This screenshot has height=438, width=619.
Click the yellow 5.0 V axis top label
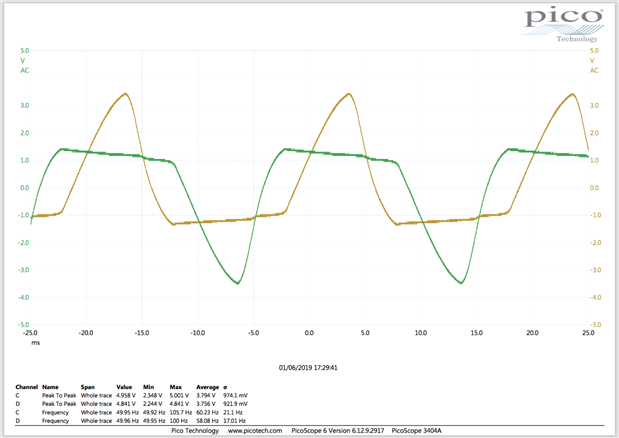pos(594,51)
